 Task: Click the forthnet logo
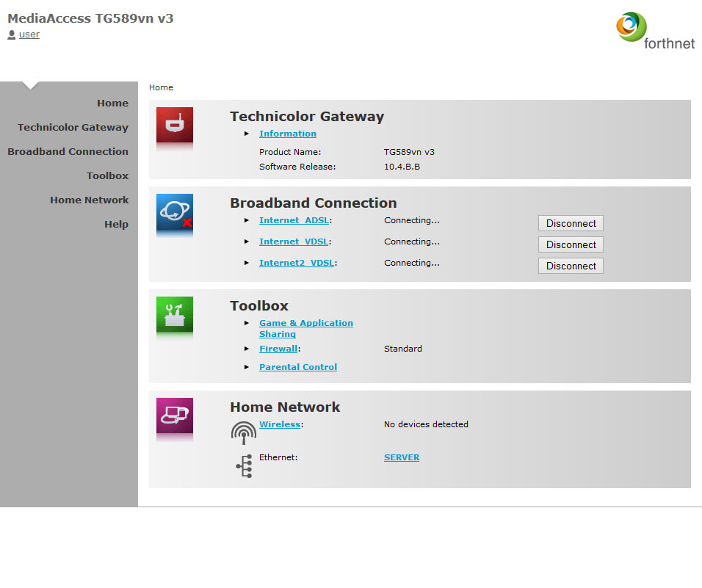(x=656, y=31)
